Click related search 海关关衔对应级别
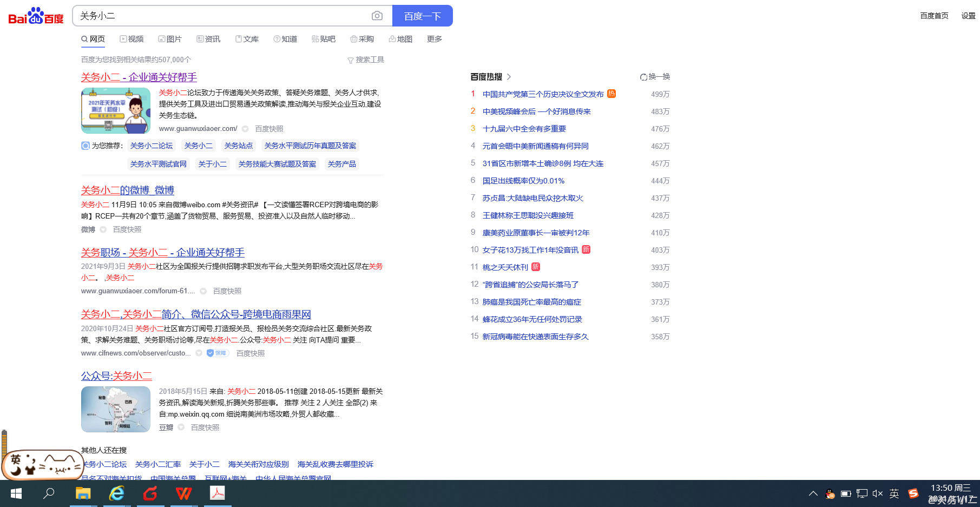Image resolution: width=980 pixels, height=507 pixels. [x=259, y=464]
